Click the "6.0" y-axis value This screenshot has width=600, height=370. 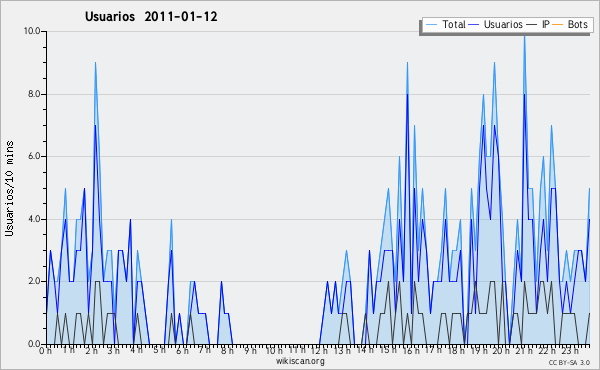point(34,156)
